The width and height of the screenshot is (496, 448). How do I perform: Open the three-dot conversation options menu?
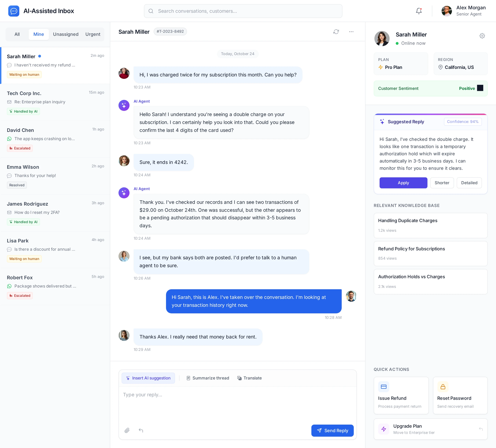(351, 32)
